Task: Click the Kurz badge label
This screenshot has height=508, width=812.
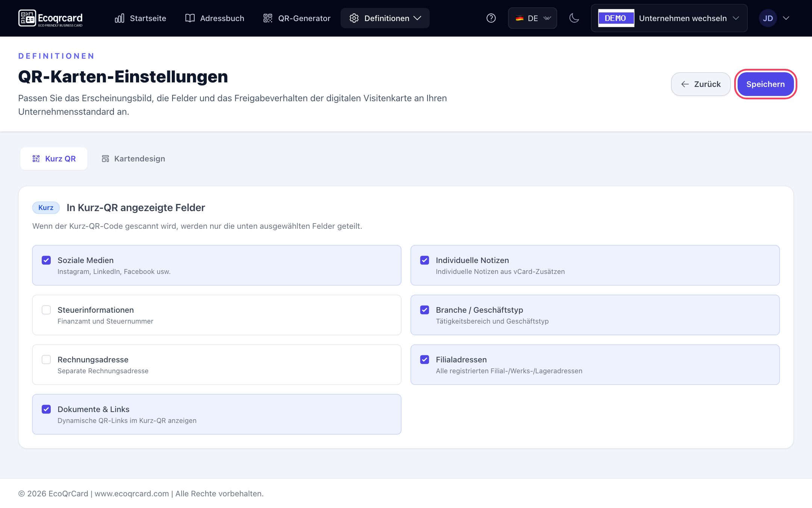Action: click(x=46, y=207)
